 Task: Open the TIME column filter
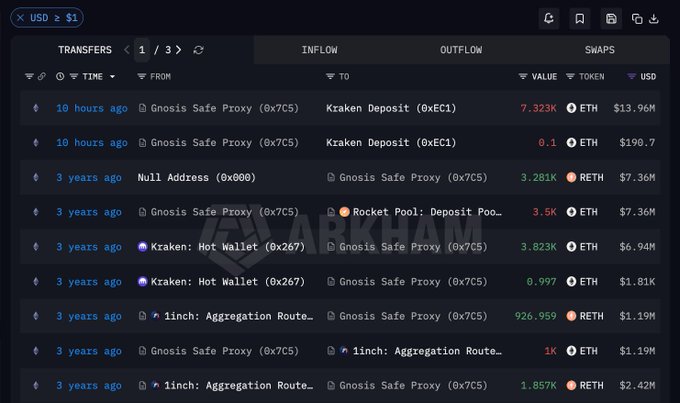click(74, 76)
